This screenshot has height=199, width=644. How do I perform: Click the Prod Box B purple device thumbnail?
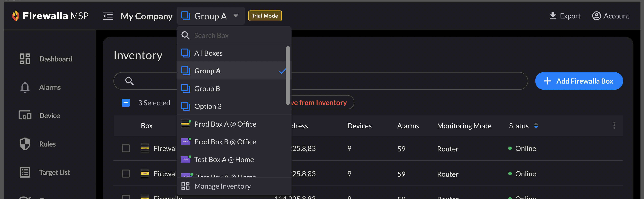[185, 141]
